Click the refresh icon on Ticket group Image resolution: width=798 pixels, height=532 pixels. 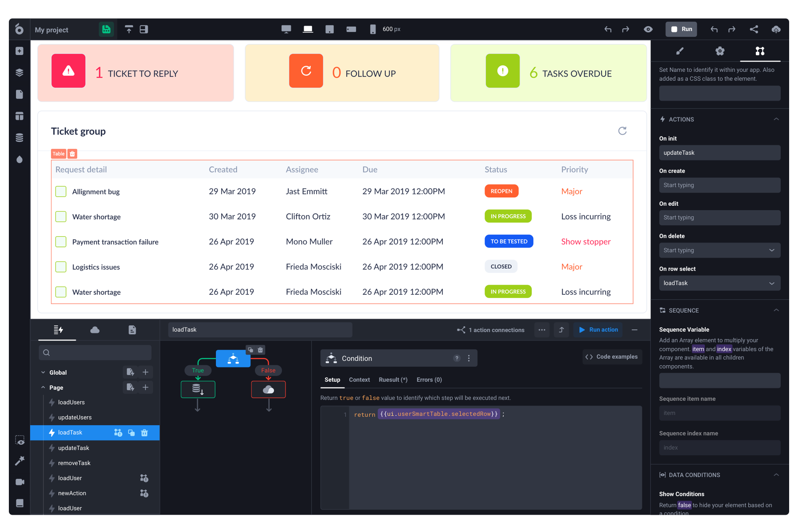(622, 131)
